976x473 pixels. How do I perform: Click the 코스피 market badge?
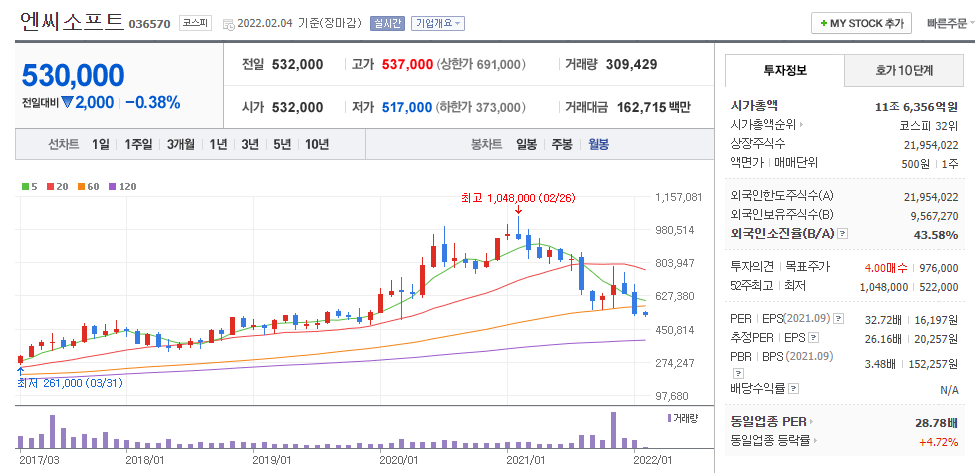(x=195, y=23)
